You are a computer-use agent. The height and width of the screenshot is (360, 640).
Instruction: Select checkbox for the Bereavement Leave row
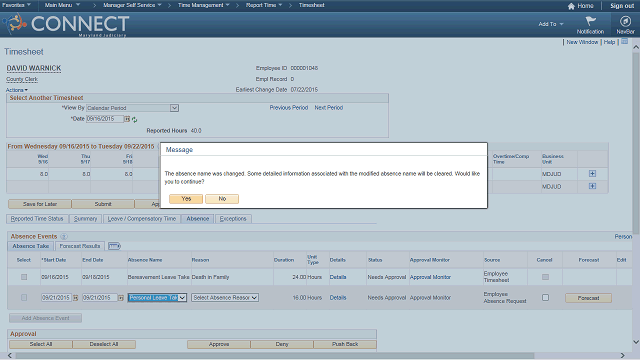click(24, 277)
